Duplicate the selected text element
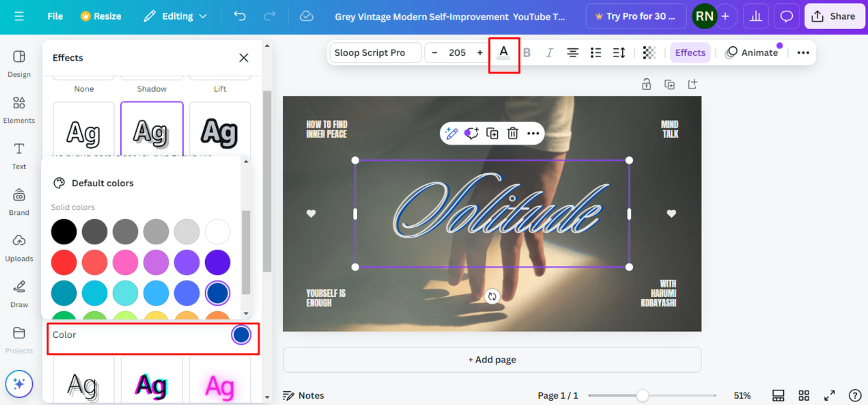The width and height of the screenshot is (868, 405). click(492, 133)
